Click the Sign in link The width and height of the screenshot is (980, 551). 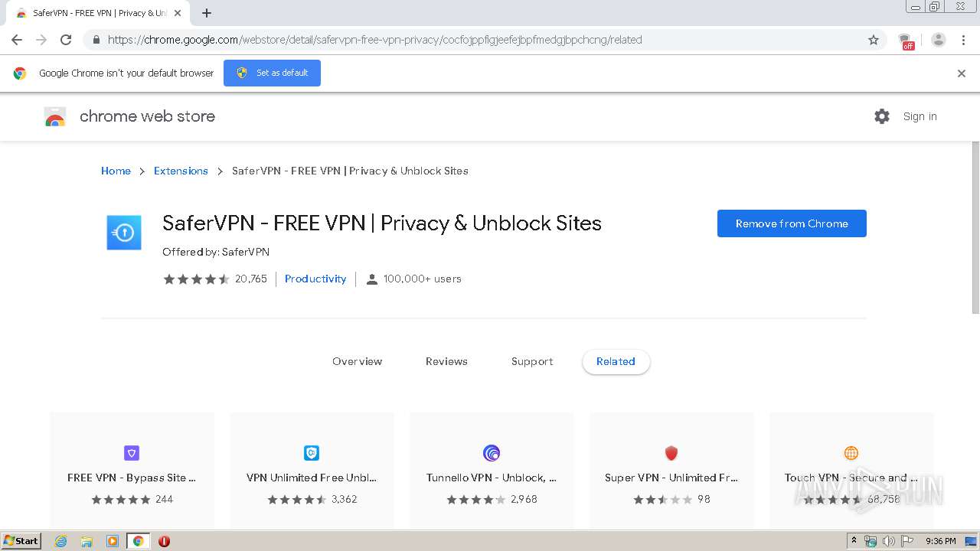coord(920,116)
